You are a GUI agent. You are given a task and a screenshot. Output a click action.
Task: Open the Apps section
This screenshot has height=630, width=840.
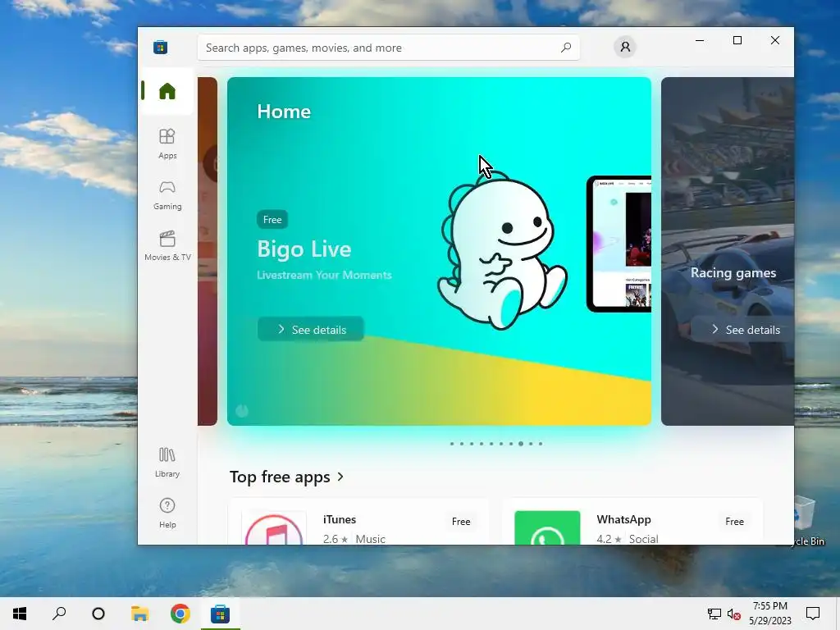coord(167,144)
